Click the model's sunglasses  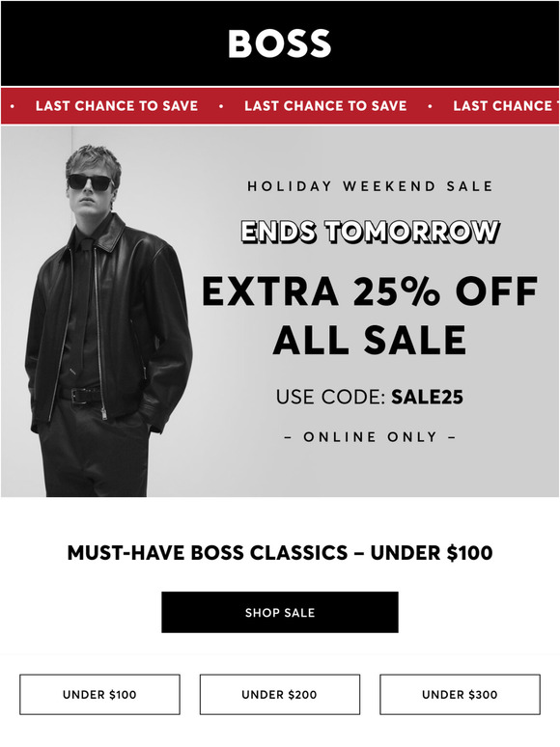point(91,182)
